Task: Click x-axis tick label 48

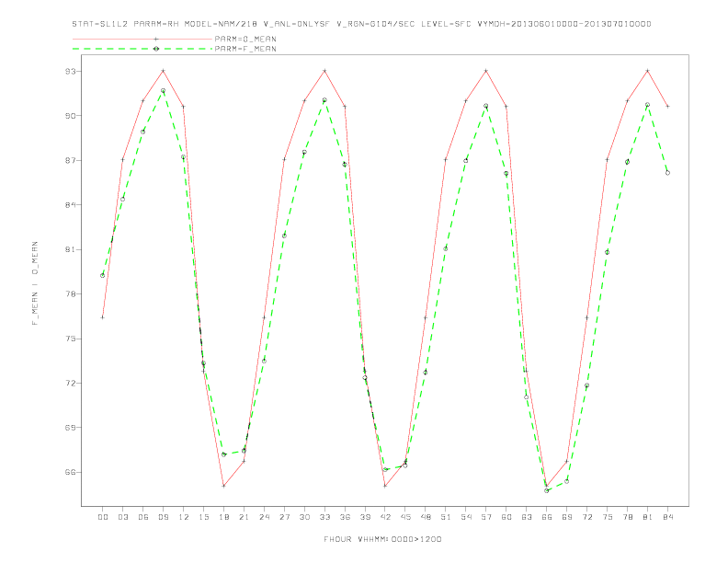Action: click(x=426, y=517)
